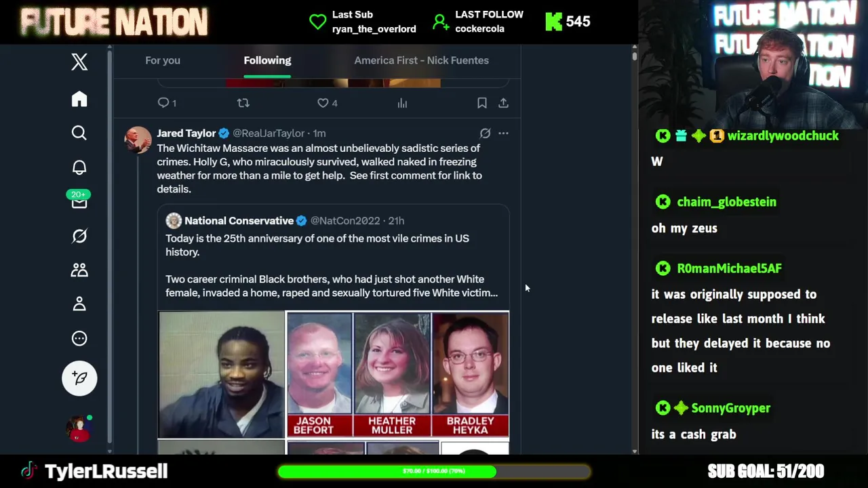Open National Conservative name link
Viewport: 868px width, 488px height.
pos(239,221)
